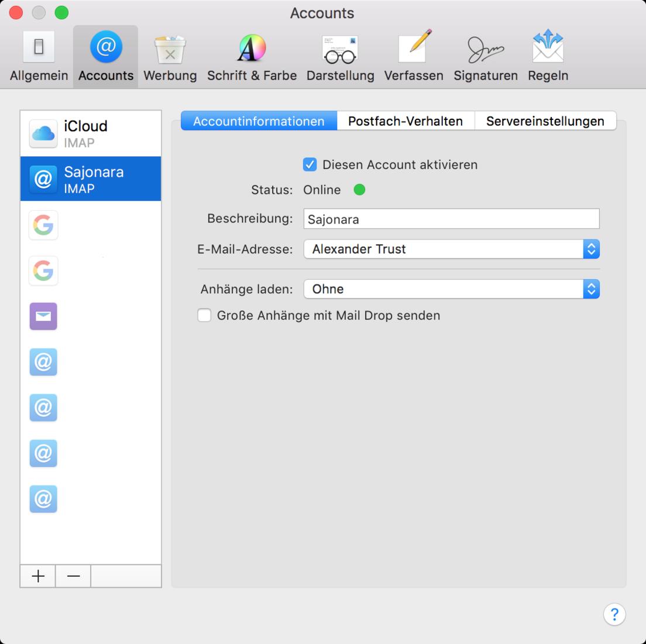Select the Sajonara IMAP account

[91, 179]
